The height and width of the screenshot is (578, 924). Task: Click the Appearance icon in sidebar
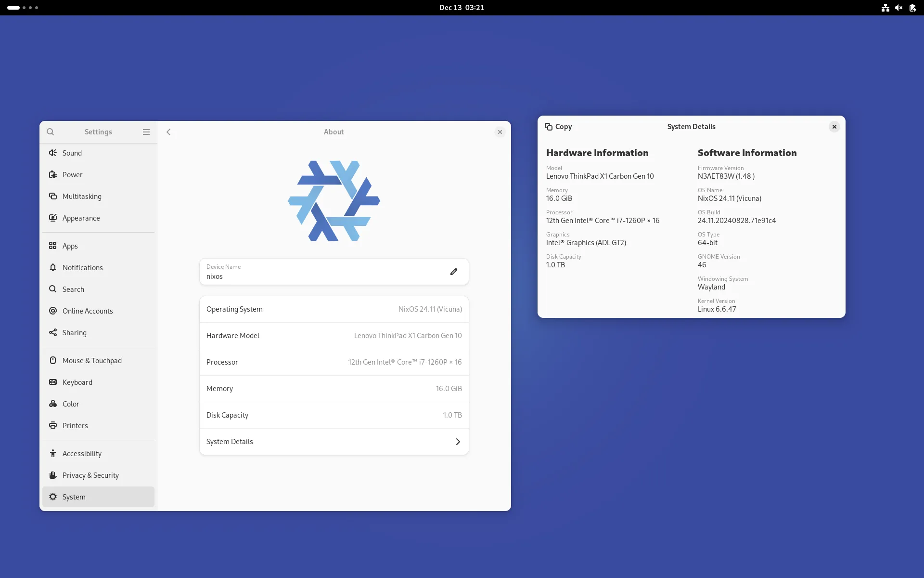coord(53,218)
